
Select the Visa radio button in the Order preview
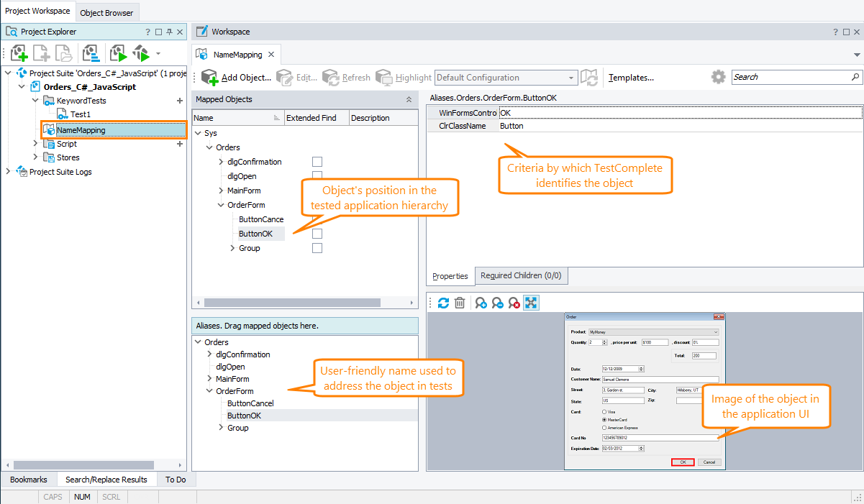pyautogui.click(x=604, y=412)
